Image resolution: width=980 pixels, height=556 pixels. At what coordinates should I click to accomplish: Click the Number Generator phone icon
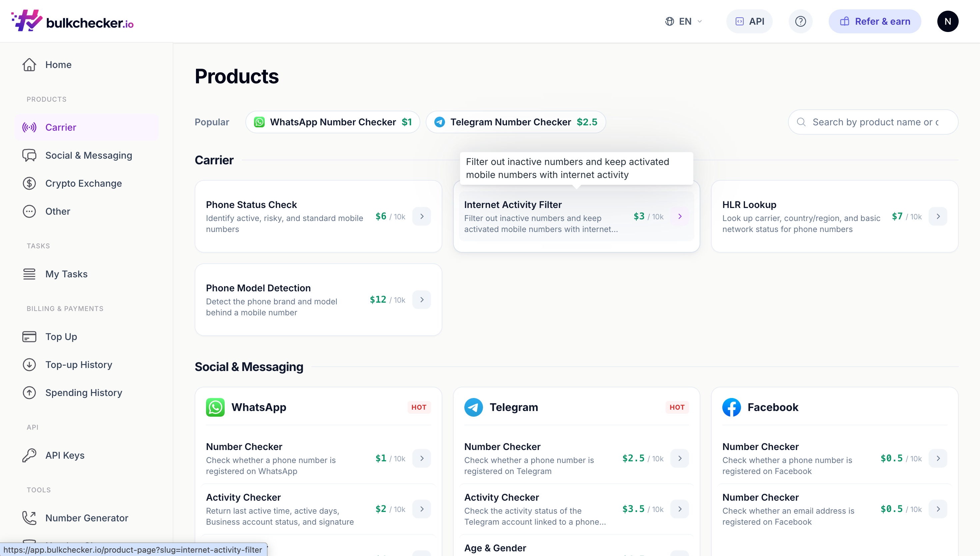(29, 518)
